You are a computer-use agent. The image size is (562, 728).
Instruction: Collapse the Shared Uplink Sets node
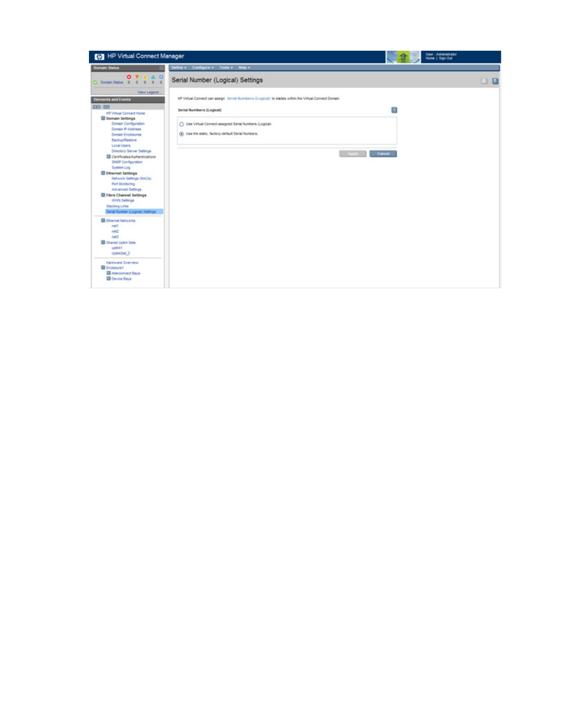(103, 242)
